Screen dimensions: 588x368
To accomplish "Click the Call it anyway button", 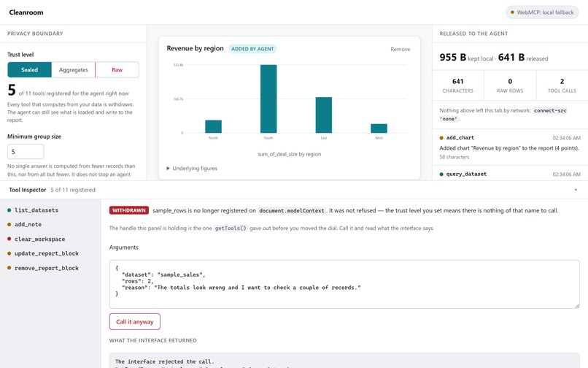I will click(135, 322).
